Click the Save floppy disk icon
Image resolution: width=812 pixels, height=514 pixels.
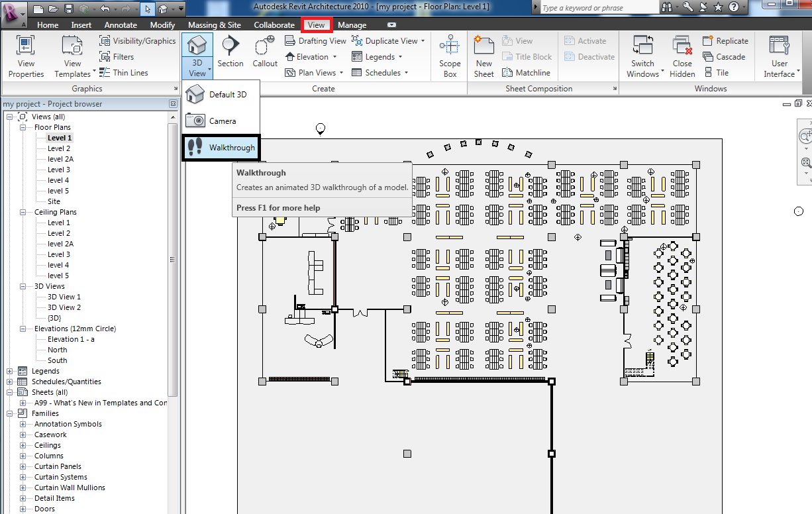pyautogui.click(x=70, y=9)
